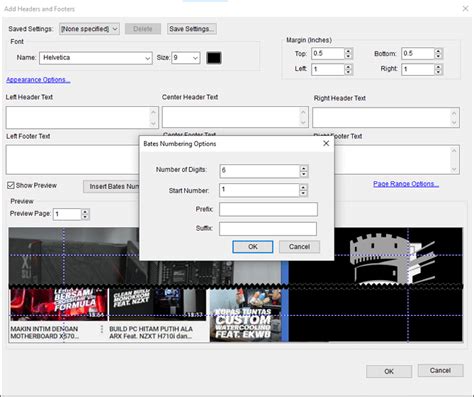Click the Right Header Text scrollbar down arrow
Viewport: 474px width, 397px height.
pyautogui.click(x=454, y=122)
